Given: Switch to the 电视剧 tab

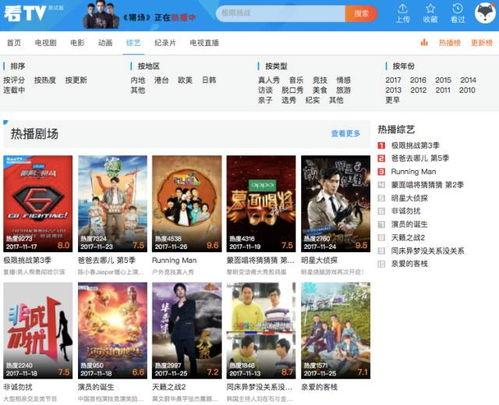Looking at the screenshot, I should point(46,43).
